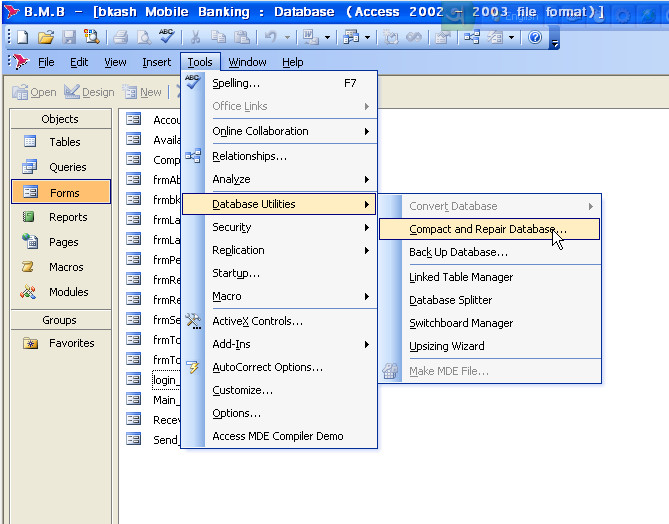Click the Save disk toolbar icon

click(x=69, y=38)
